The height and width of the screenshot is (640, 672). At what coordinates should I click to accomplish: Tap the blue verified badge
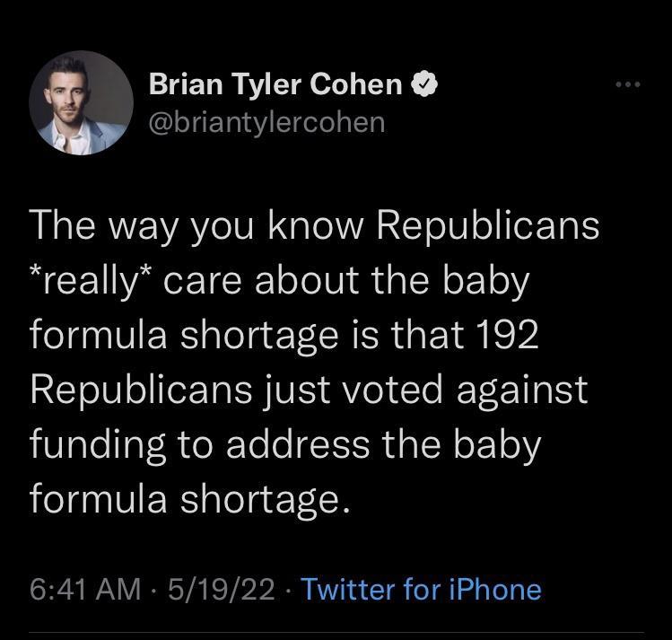click(x=423, y=84)
